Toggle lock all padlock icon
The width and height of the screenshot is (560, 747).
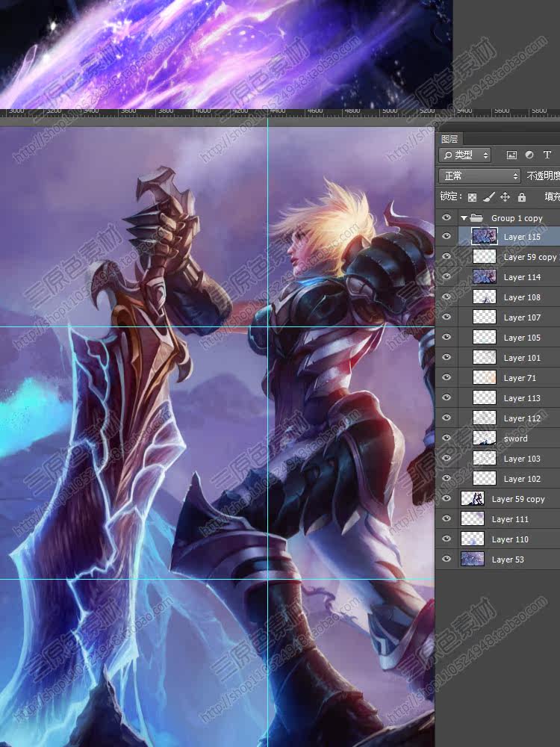pos(522,196)
